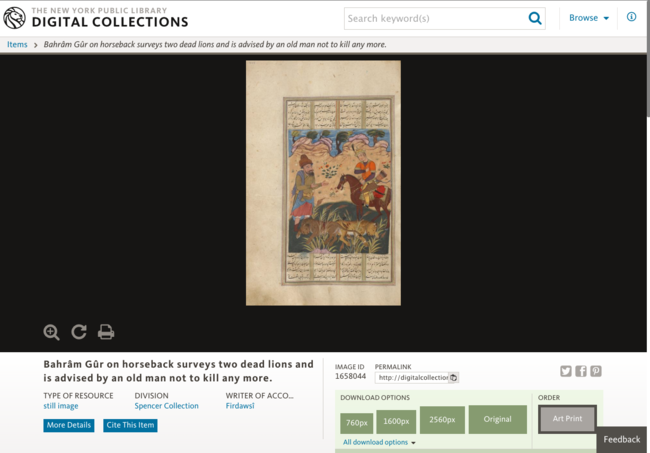The image size is (650, 453).
Task: Share on Twitter
Action: coord(566,371)
